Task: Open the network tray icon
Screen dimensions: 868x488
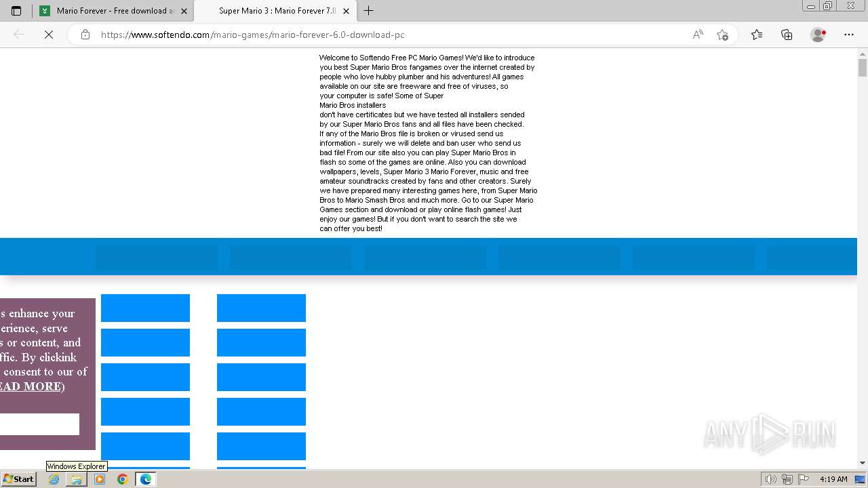Action: pos(787,479)
